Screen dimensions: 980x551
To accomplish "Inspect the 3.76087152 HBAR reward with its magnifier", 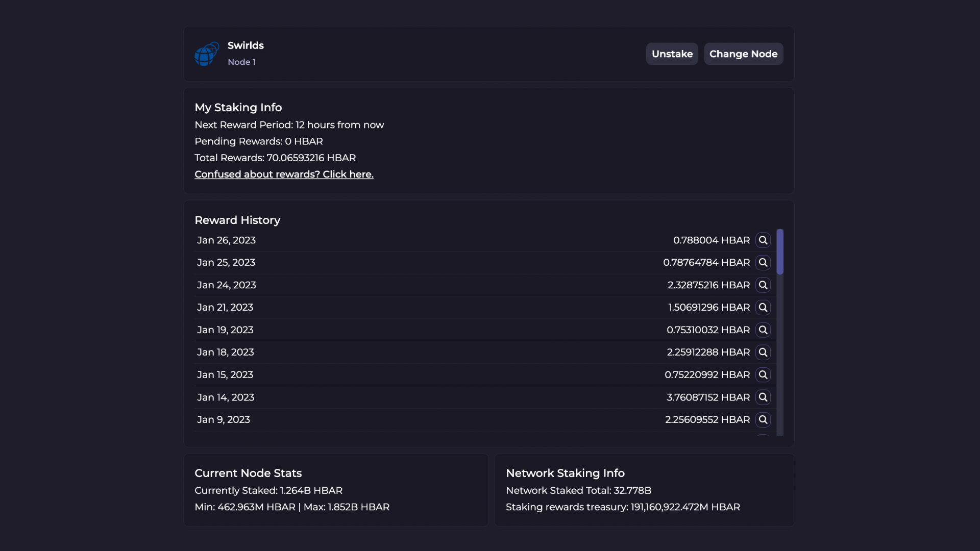I will tap(763, 397).
